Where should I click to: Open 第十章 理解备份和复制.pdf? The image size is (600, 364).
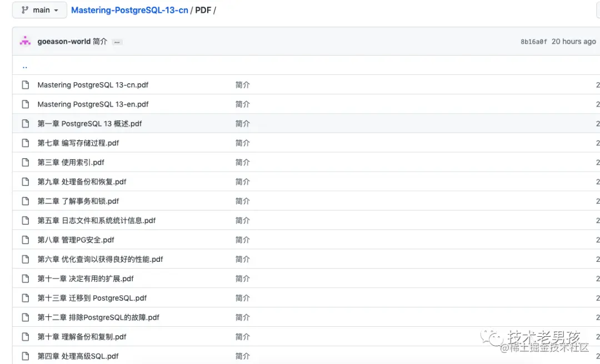(82, 336)
